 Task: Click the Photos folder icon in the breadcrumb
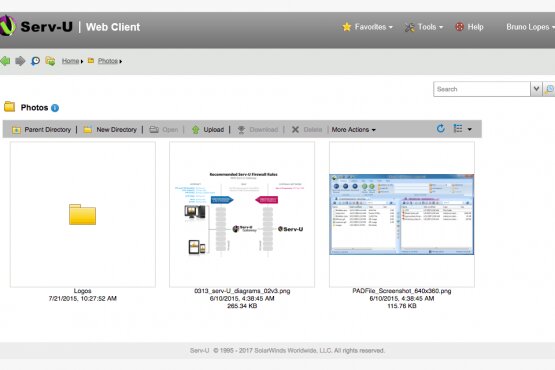coord(91,61)
